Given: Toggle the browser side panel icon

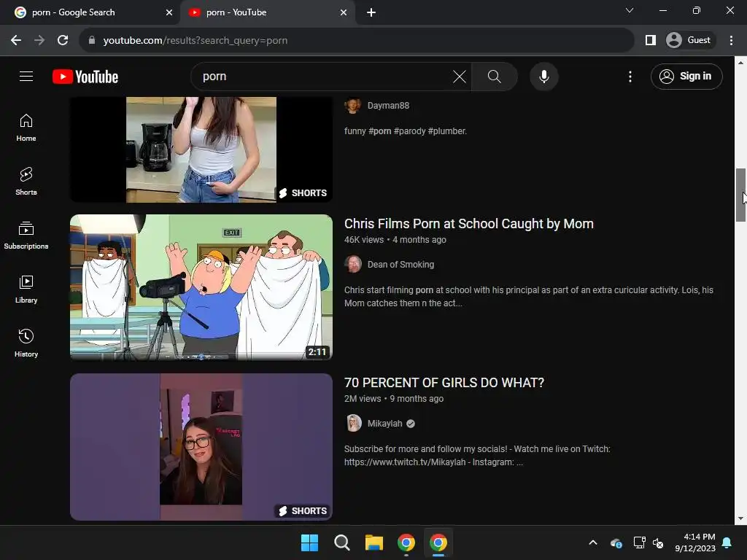Looking at the screenshot, I should [x=650, y=41].
